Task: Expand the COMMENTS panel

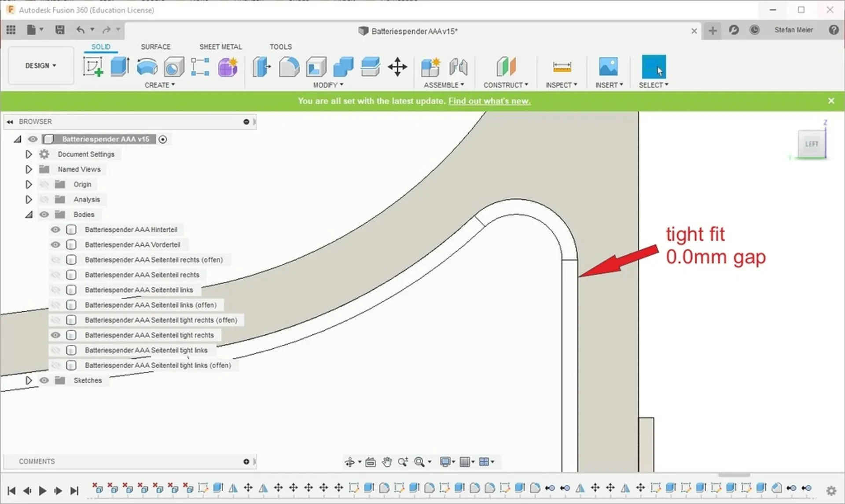Action: click(246, 461)
